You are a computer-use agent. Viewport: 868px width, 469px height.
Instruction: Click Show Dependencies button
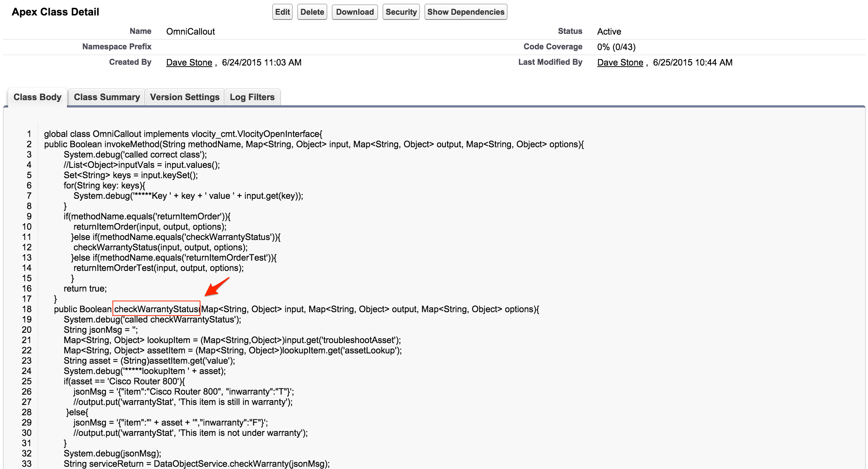466,12
